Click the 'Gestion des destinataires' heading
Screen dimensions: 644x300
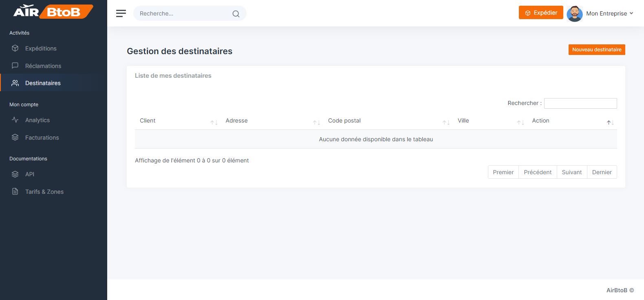coord(179,51)
